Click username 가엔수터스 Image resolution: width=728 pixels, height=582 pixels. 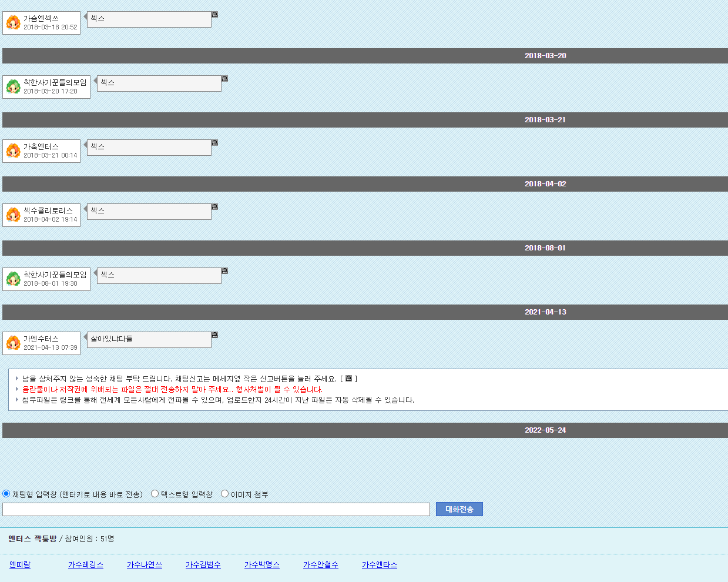(x=41, y=339)
